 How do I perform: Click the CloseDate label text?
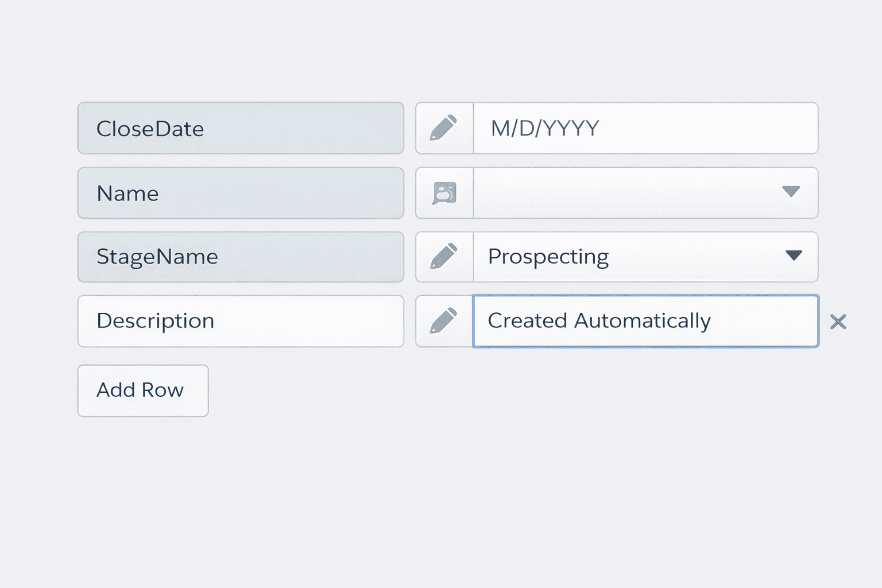(150, 129)
